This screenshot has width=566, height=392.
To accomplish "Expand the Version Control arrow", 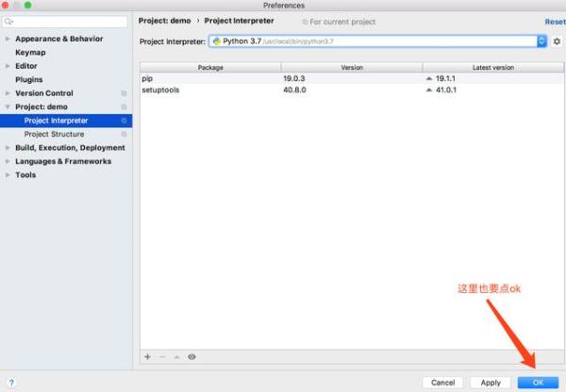I will click(8, 93).
